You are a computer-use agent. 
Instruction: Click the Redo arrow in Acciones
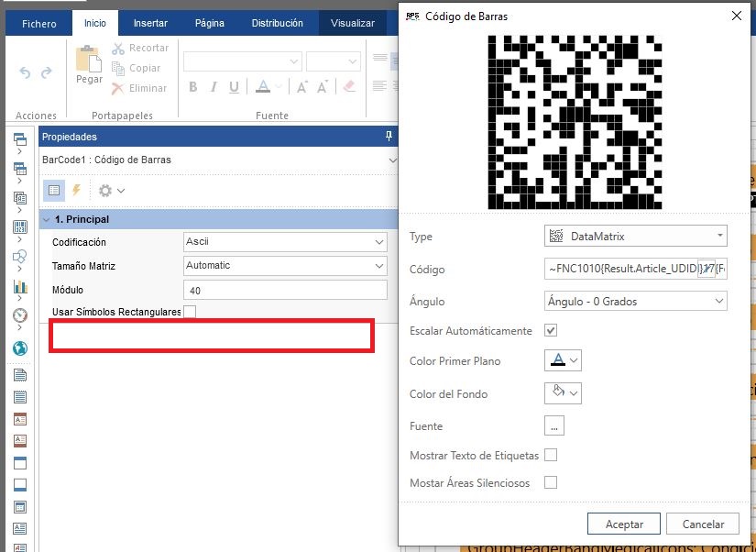(x=47, y=72)
